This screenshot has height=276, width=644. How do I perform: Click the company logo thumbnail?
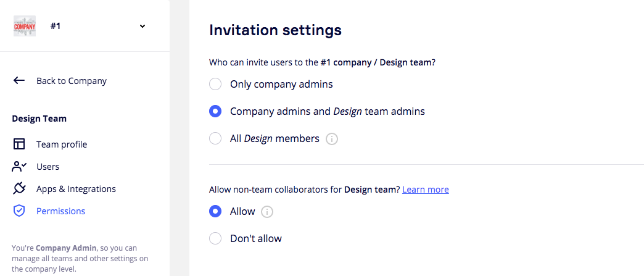[x=25, y=27]
